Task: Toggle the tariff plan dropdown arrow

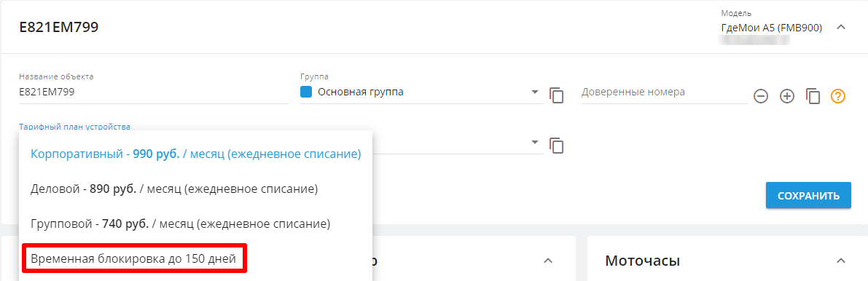Action: [x=535, y=142]
